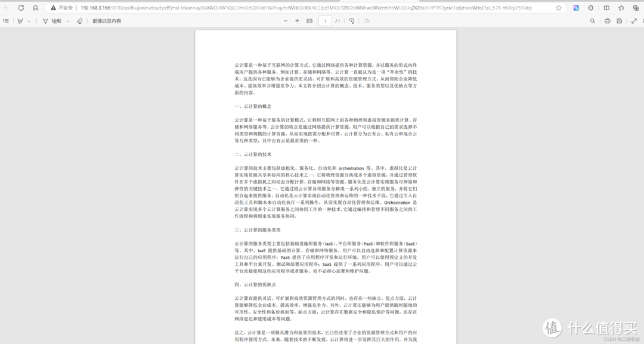Open the split screen view
This screenshot has width=644, height=344.
[606, 8]
